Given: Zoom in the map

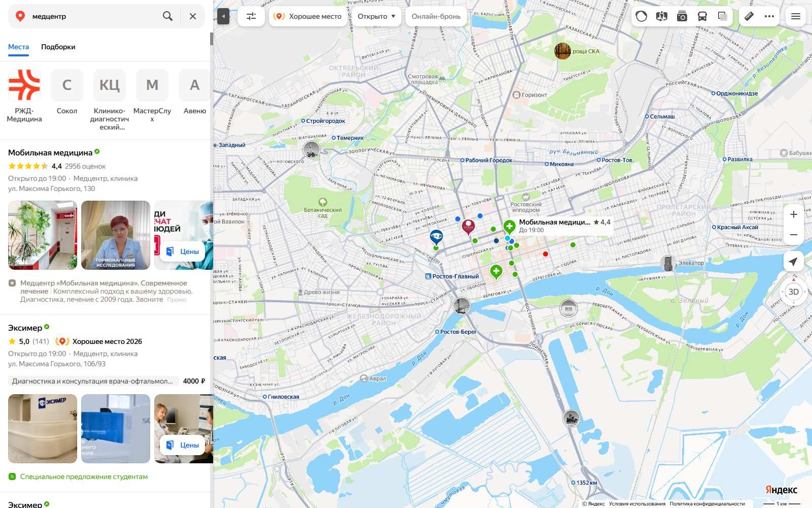Looking at the screenshot, I should coord(794,214).
